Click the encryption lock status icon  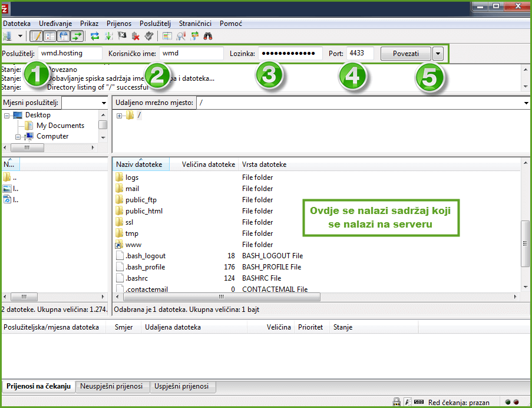point(396,402)
